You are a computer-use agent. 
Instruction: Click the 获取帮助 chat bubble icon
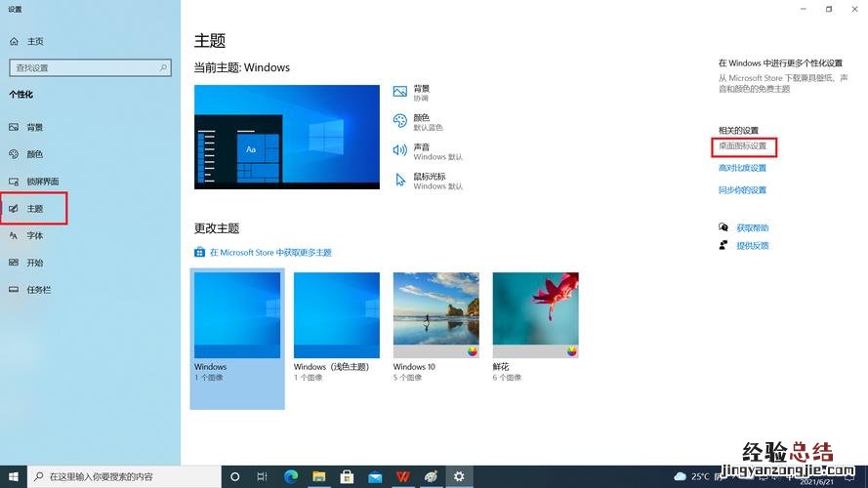coord(723,227)
